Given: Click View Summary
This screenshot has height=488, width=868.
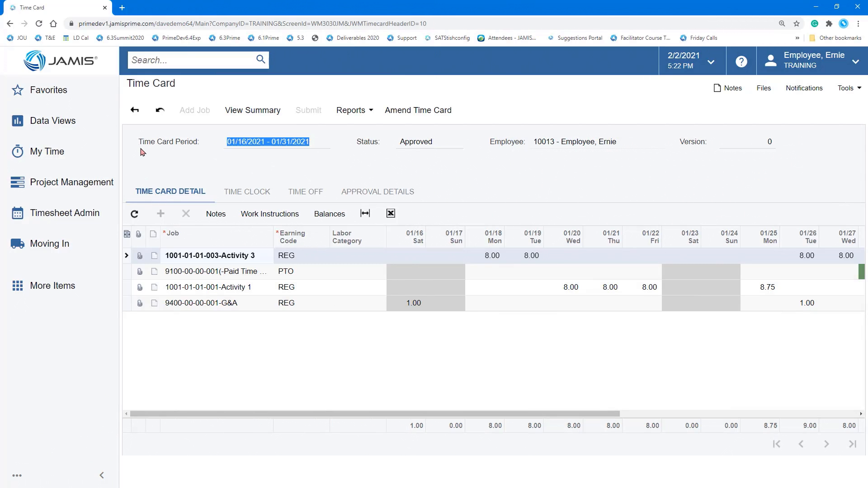Looking at the screenshot, I should (253, 110).
